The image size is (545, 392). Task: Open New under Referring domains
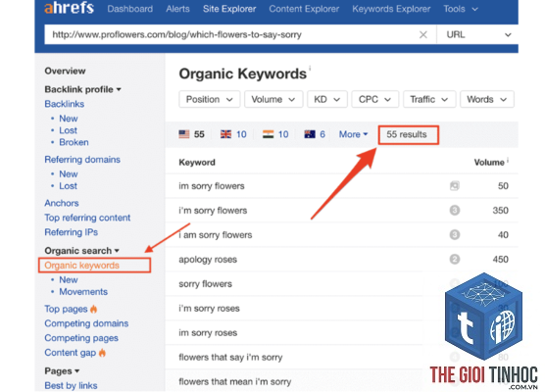69,174
